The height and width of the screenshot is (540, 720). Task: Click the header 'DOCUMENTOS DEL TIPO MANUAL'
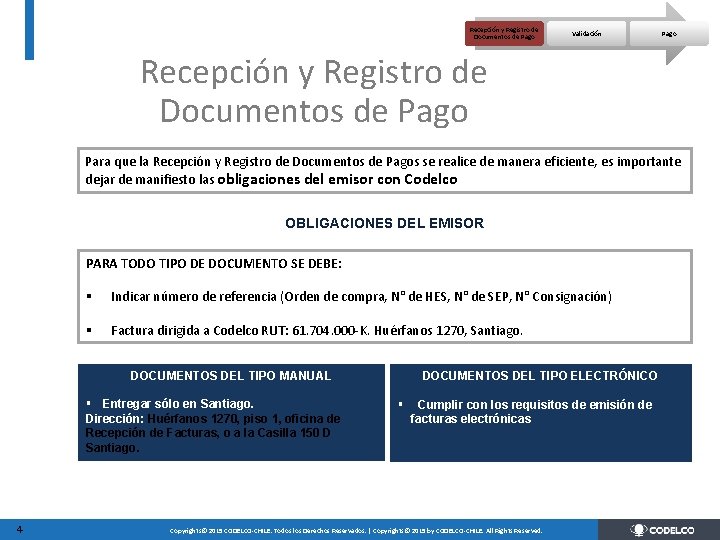(231, 376)
